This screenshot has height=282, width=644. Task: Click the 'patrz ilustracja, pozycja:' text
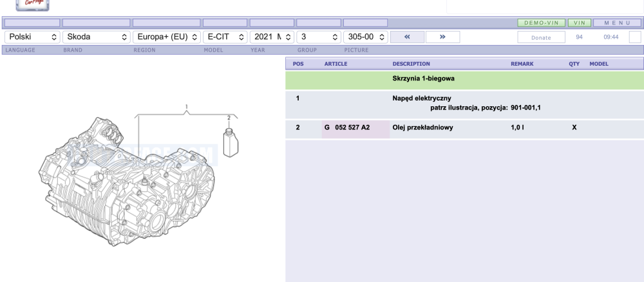[x=469, y=108]
